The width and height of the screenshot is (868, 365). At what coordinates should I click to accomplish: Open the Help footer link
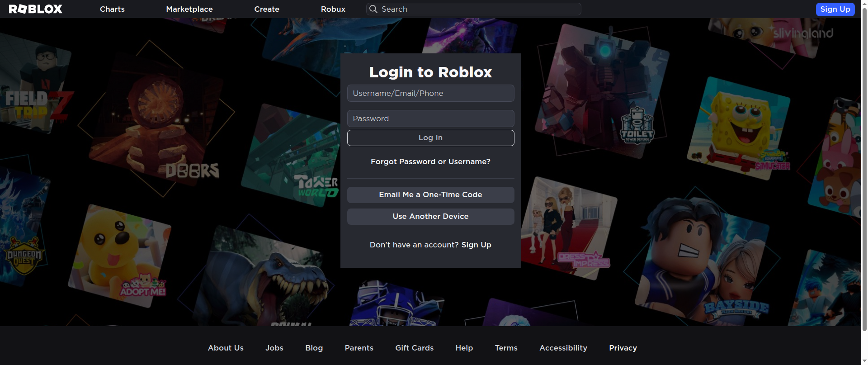464,348
